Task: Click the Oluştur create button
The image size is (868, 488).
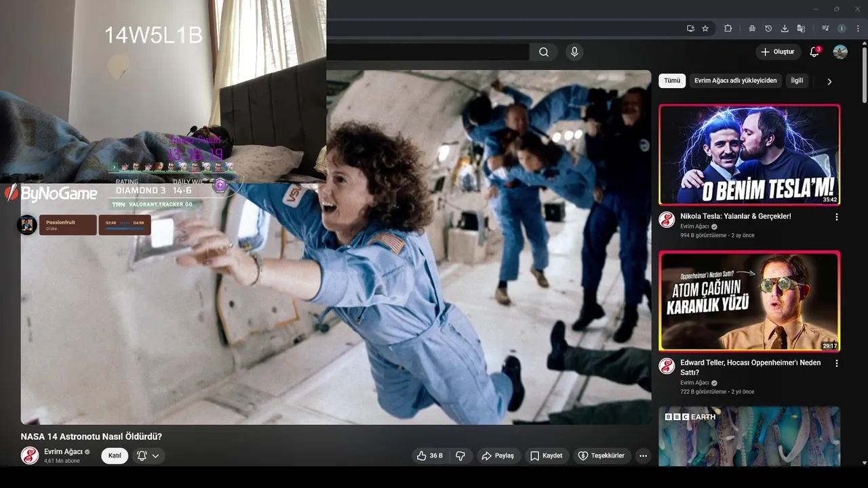Action: coord(777,52)
